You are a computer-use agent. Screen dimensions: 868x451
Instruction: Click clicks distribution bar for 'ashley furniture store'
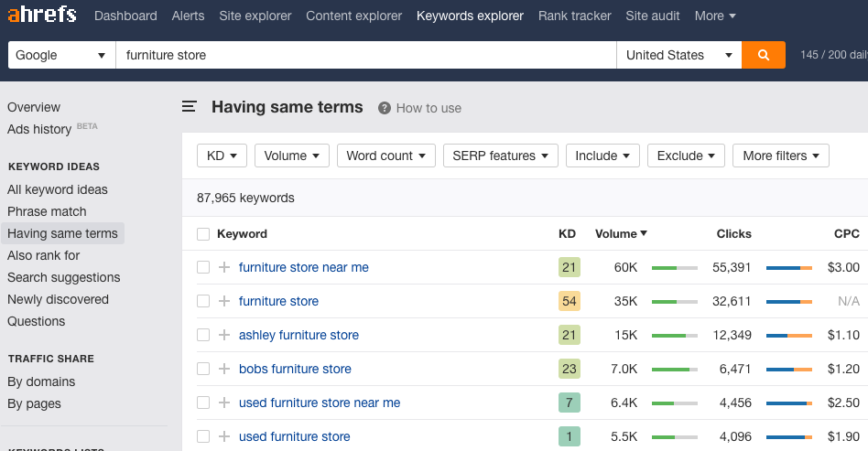pyautogui.click(x=789, y=336)
